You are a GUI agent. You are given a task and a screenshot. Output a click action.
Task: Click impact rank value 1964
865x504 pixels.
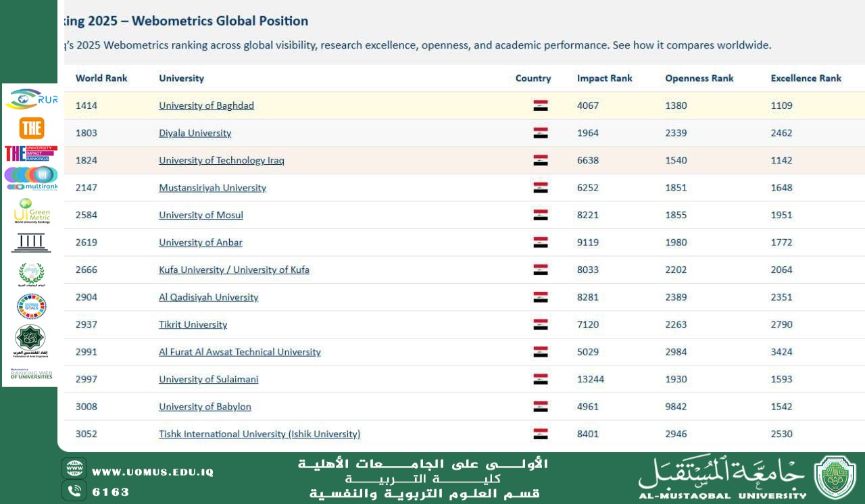(x=588, y=133)
